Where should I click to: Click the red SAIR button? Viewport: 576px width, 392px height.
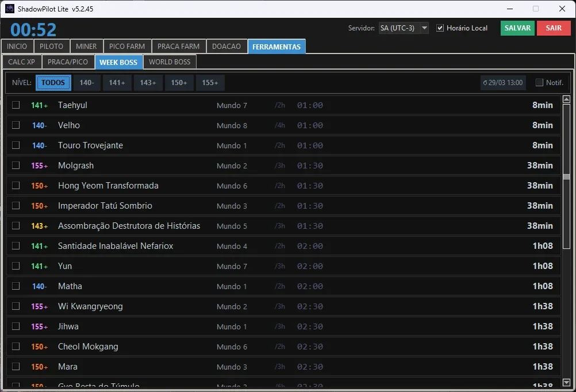coord(554,28)
